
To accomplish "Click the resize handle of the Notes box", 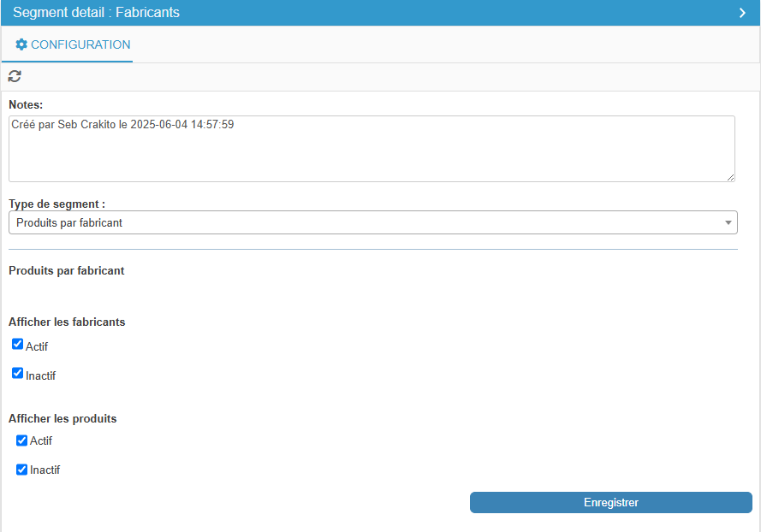I will [730, 178].
